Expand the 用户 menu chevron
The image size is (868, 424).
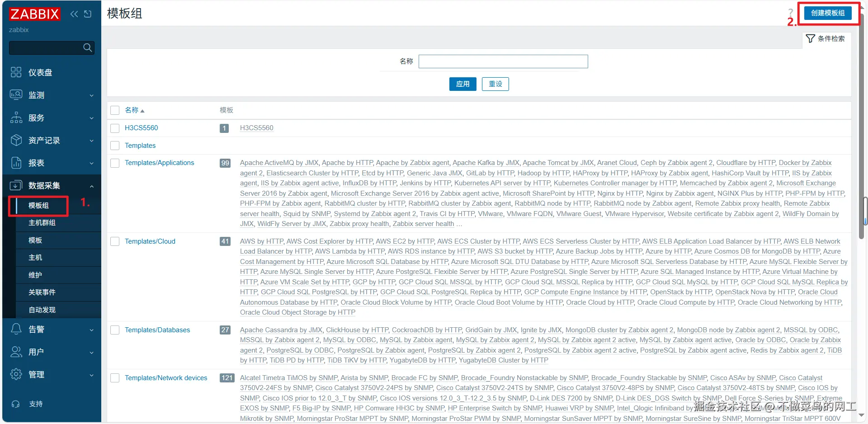[x=92, y=352]
